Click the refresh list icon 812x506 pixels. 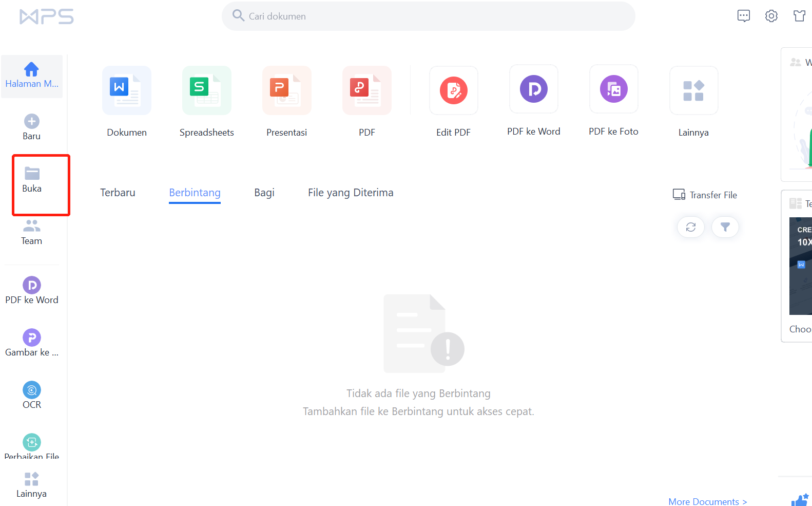[x=691, y=227]
